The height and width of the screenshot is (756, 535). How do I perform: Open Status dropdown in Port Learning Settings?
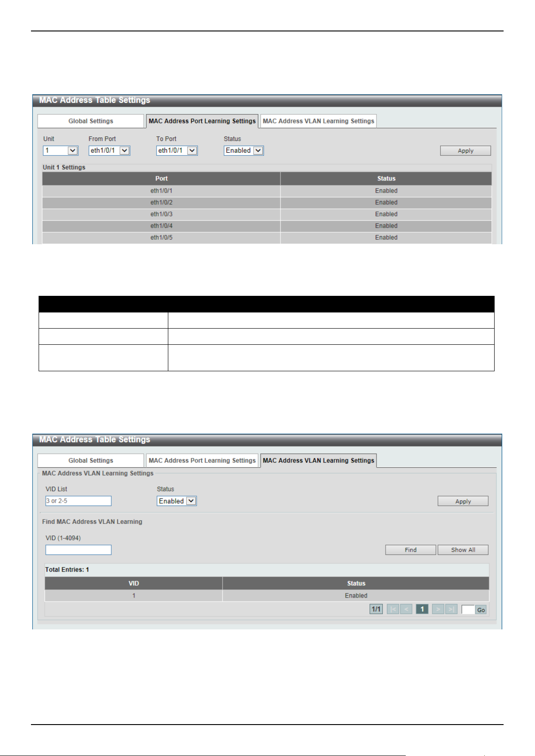point(244,151)
